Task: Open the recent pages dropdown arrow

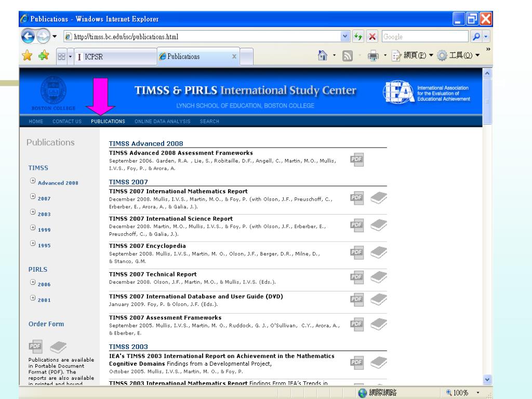Action: point(54,36)
